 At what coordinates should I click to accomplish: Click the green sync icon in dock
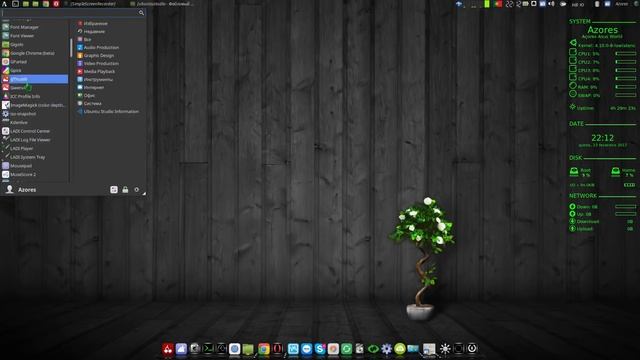[x=346, y=349]
